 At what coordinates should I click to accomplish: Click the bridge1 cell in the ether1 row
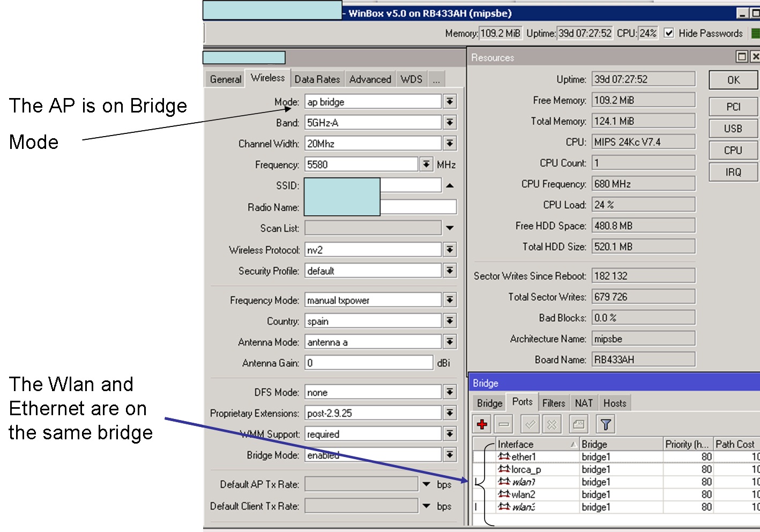pyautogui.click(x=622, y=456)
